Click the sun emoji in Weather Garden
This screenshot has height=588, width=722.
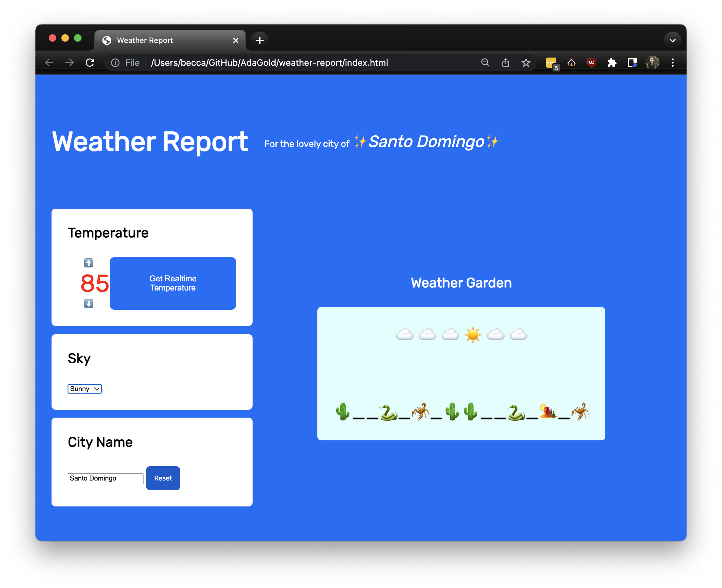[x=473, y=334]
